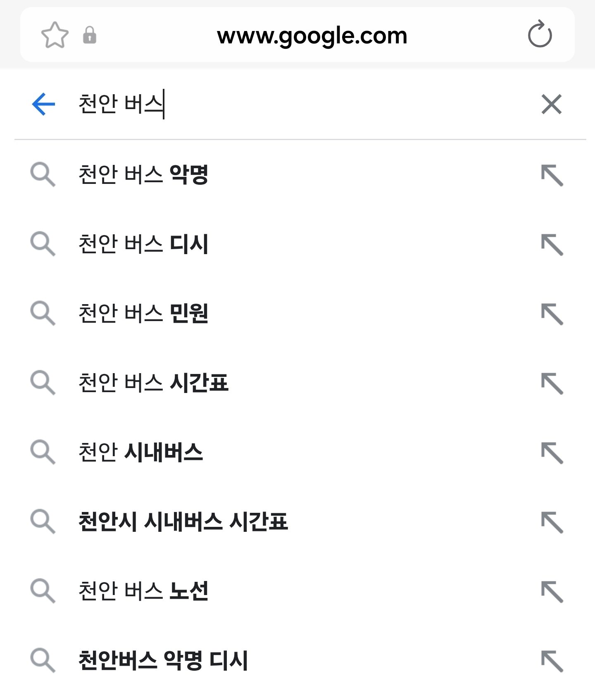Insert 천안 버스 악명 into search box via arrow
This screenshot has width=595, height=700.
[552, 176]
